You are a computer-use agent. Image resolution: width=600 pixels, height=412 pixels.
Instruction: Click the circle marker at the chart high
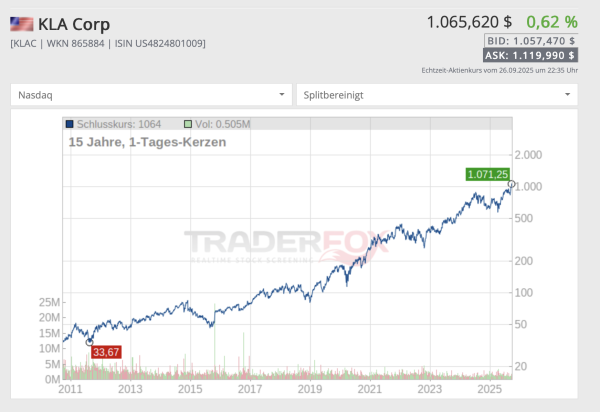(511, 185)
